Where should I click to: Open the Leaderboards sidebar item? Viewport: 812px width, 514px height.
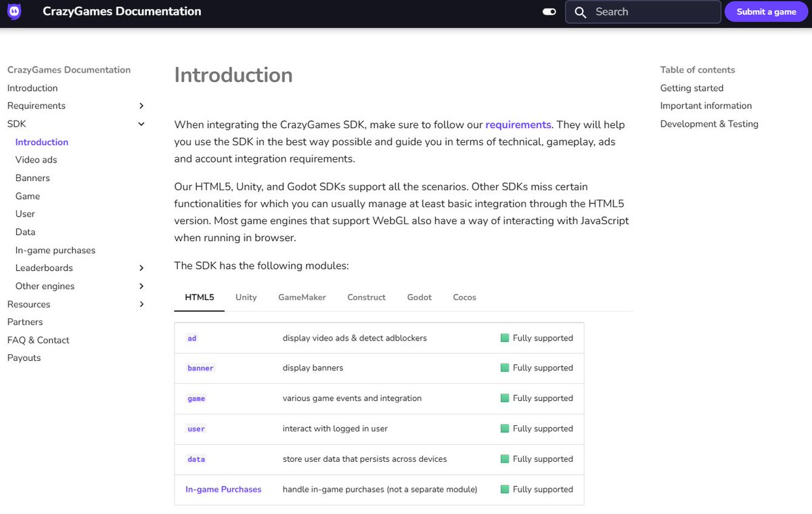(44, 268)
